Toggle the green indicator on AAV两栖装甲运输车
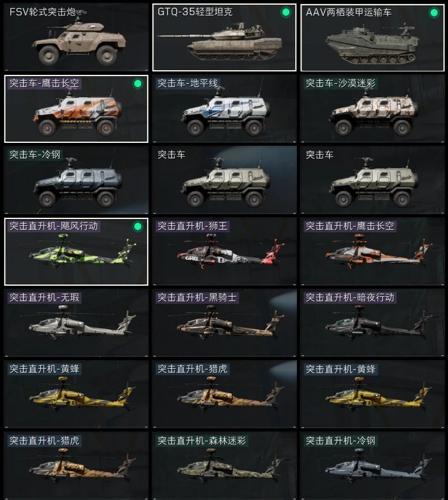Image resolution: width=448 pixels, height=500 pixels. (x=434, y=13)
